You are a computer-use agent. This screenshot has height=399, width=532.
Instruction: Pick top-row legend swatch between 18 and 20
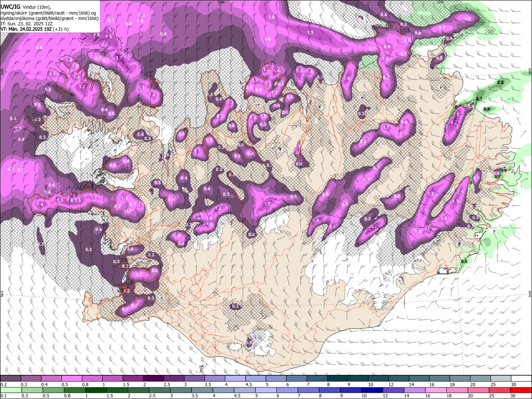(x=459, y=379)
